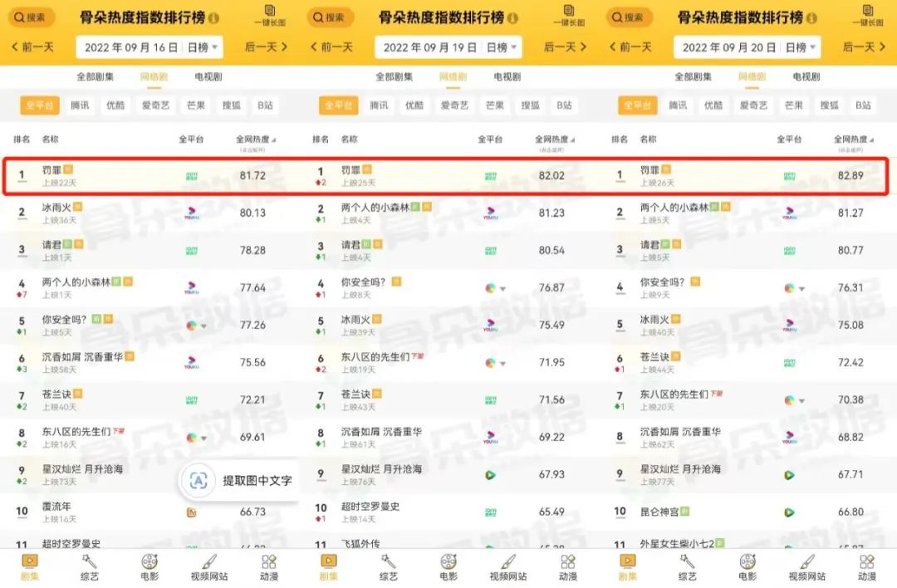Click the info icon beside the Sept 16 panel title
The image size is (897, 588).
(214, 18)
